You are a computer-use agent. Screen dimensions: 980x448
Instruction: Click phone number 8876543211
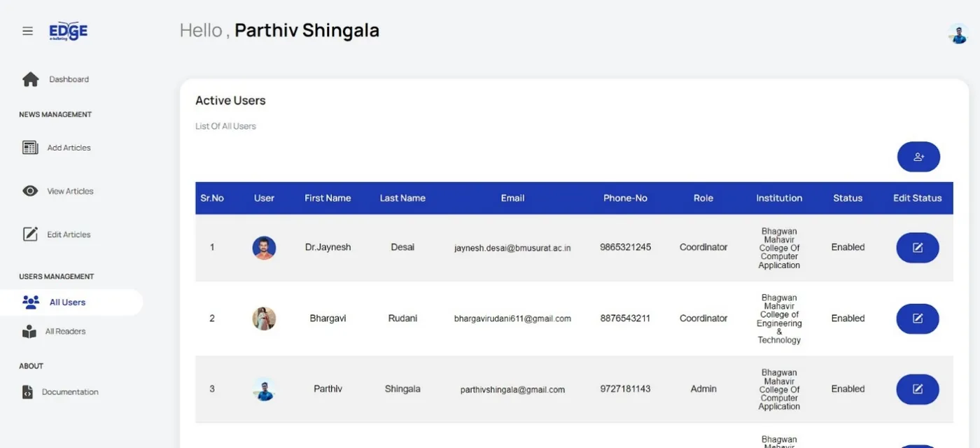coord(625,318)
